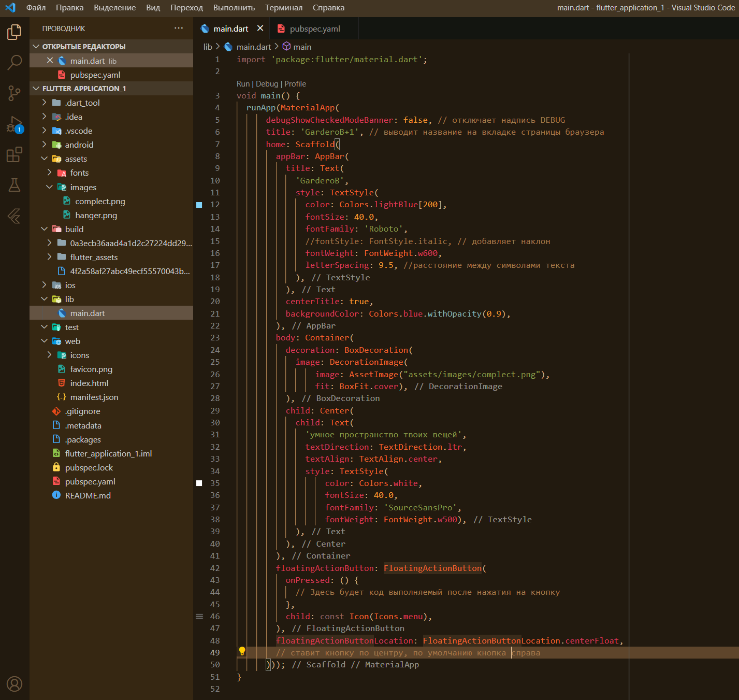Click the VS Code logo icon
The height and width of the screenshot is (700, 739).
10,8
